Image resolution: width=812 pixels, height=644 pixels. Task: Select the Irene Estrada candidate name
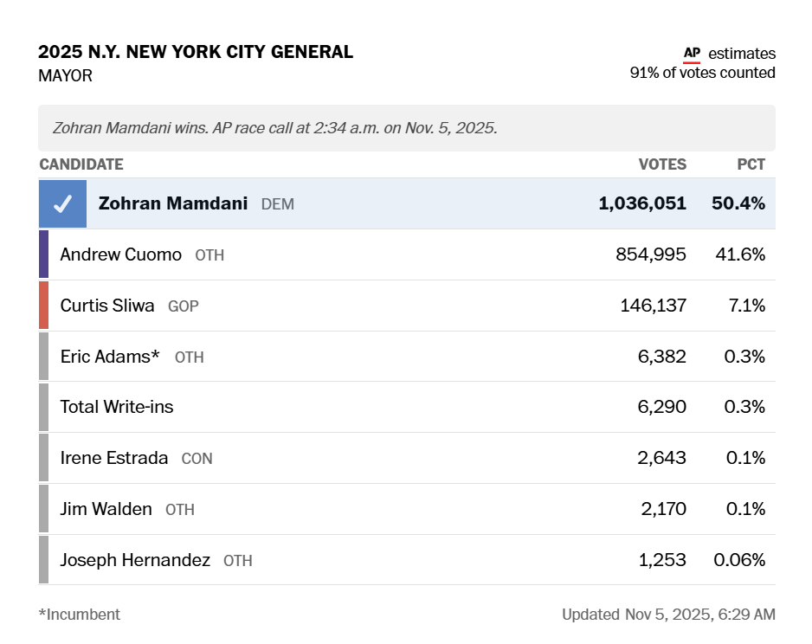tap(114, 458)
